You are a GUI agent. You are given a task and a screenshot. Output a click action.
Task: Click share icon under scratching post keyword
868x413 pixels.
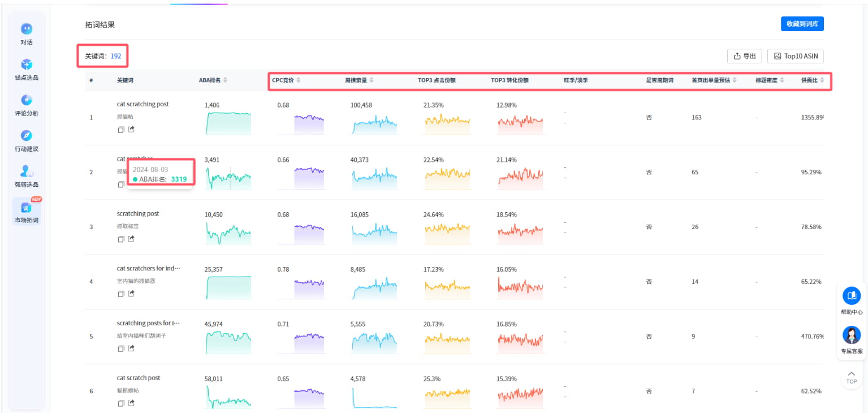click(131, 239)
